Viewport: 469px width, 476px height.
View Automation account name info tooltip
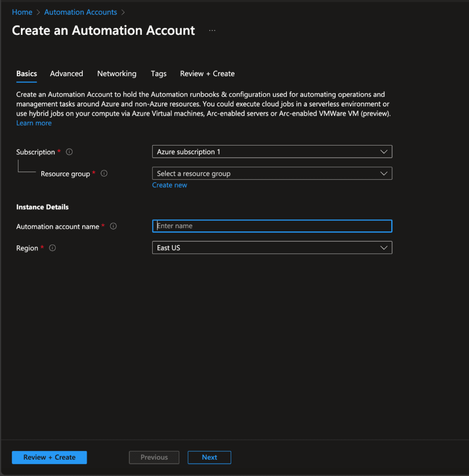tap(113, 226)
